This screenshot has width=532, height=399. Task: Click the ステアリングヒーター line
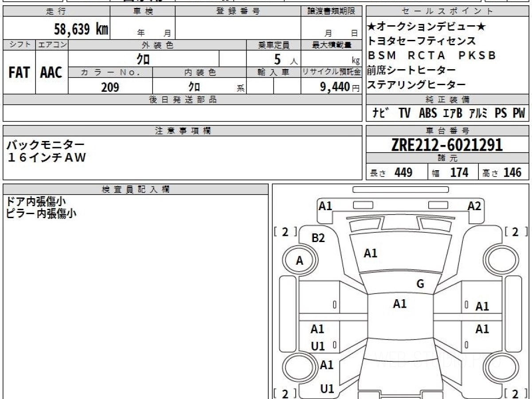[x=417, y=85]
